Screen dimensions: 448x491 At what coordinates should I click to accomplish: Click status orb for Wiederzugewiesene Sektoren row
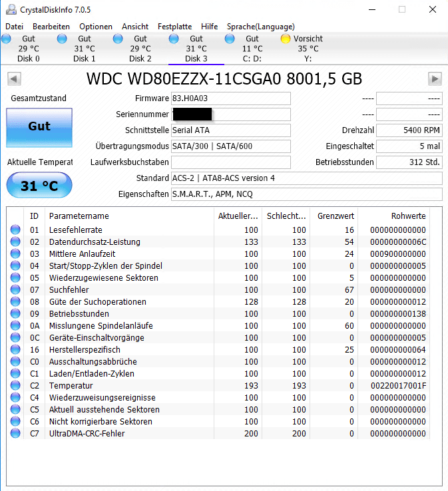[x=15, y=277]
